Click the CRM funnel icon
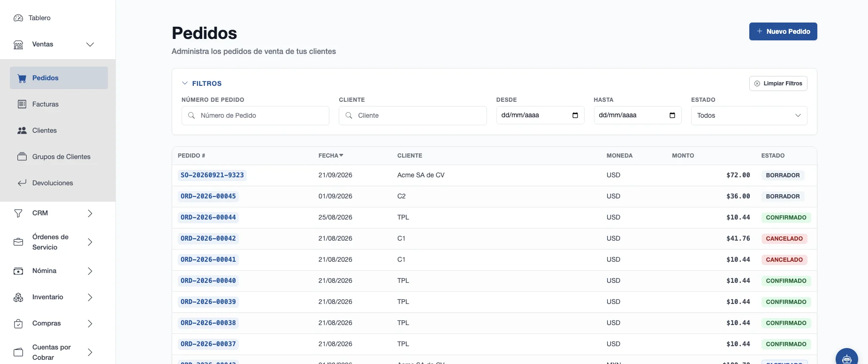The width and height of the screenshot is (868, 364). [x=18, y=213]
